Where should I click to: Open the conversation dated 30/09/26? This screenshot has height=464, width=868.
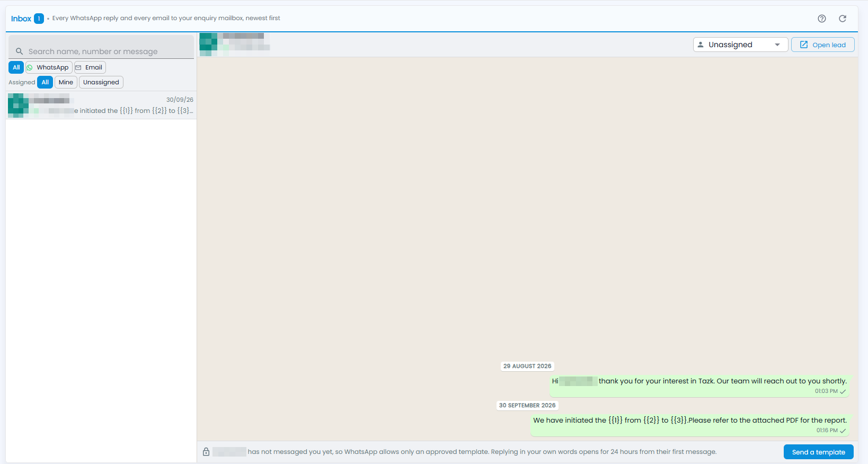click(x=101, y=105)
